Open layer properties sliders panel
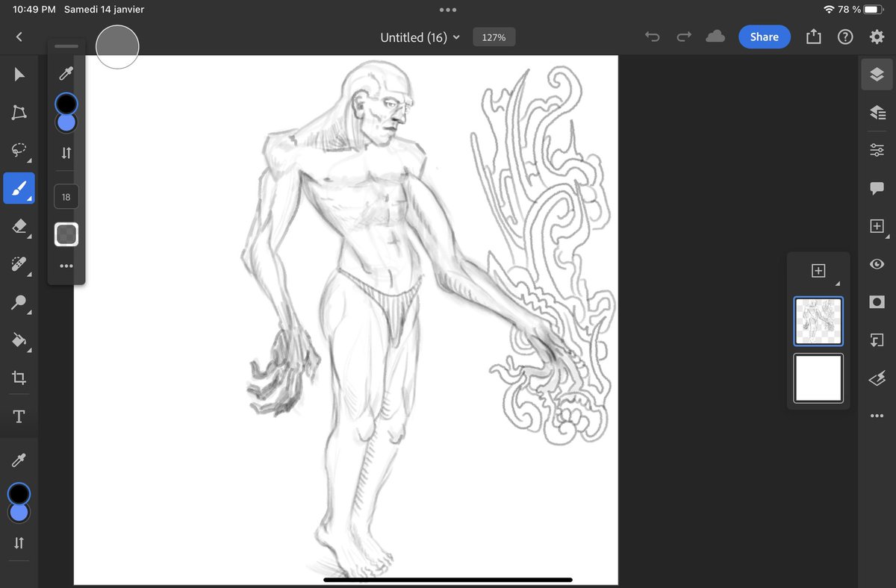Screen dimensions: 896x588 [877, 151]
